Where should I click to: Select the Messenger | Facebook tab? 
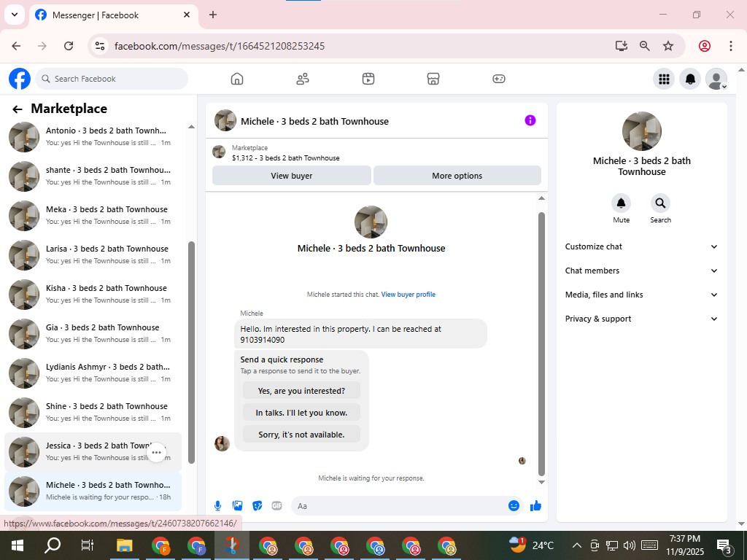(113, 15)
